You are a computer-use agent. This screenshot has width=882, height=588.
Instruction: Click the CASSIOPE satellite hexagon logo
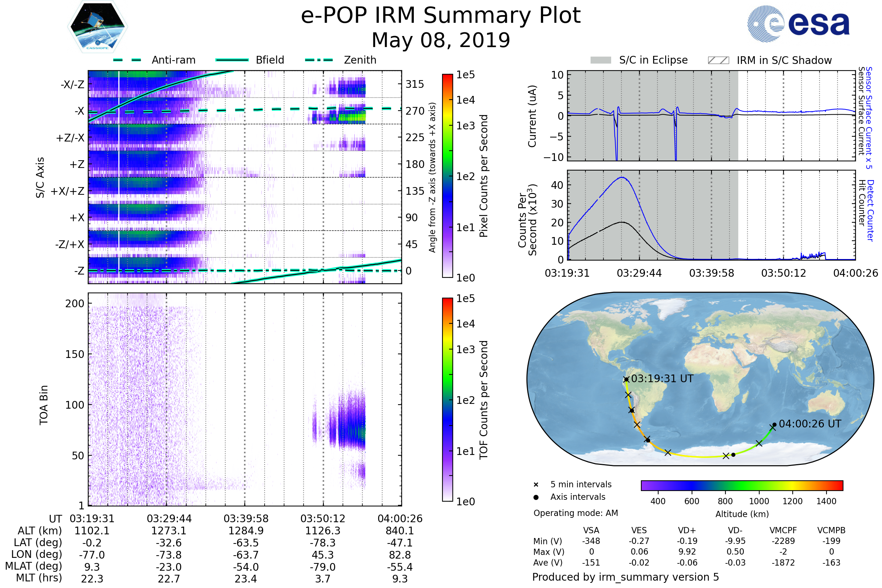97,27
